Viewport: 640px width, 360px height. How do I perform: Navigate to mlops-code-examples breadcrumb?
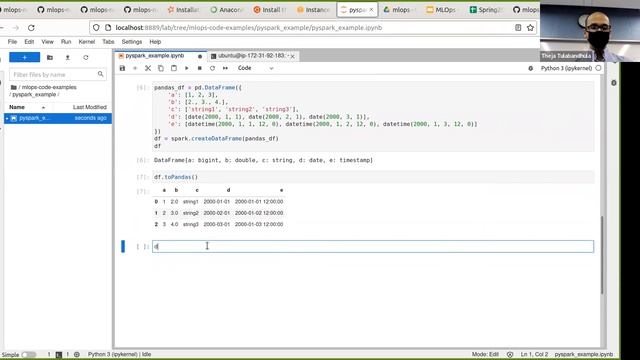tap(49, 87)
